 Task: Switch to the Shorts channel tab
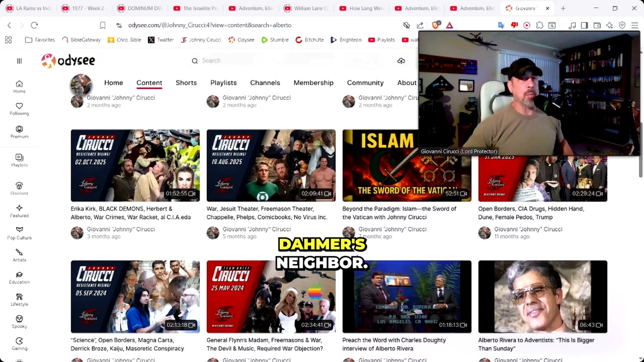point(186,82)
